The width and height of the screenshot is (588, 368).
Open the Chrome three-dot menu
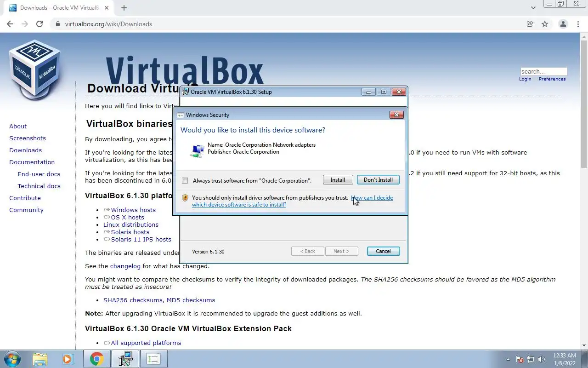click(x=577, y=24)
